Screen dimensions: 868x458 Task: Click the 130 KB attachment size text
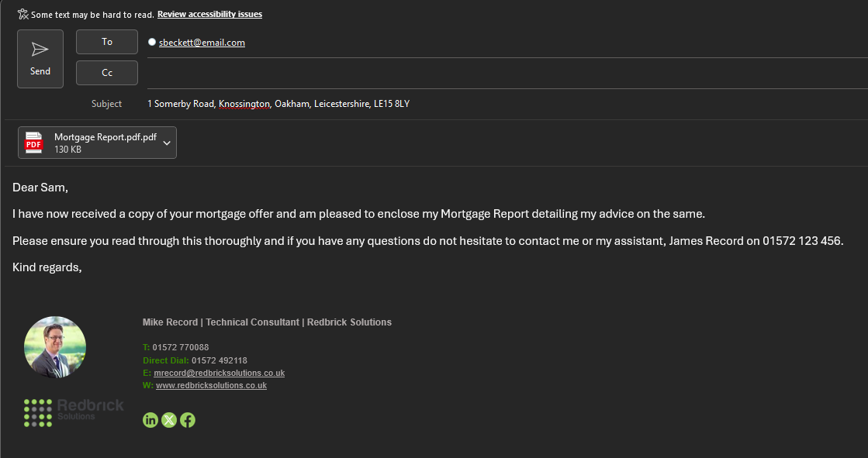click(67, 150)
